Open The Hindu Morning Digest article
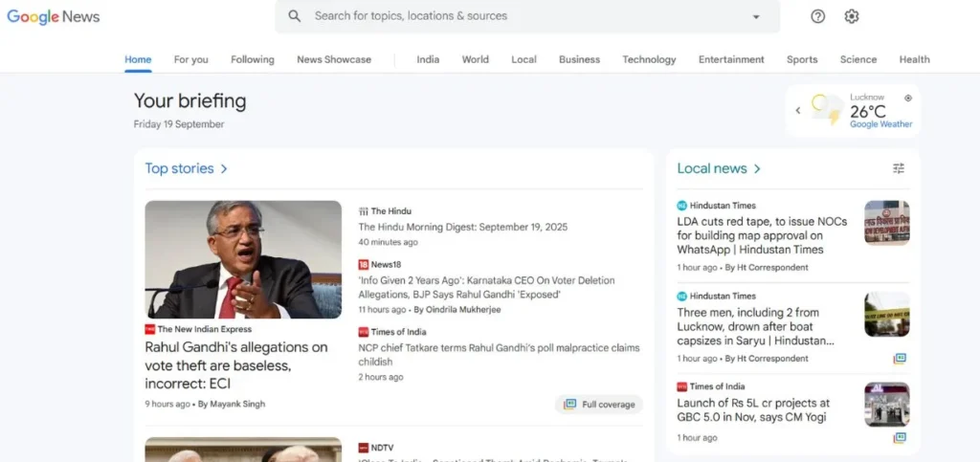Viewport: 980px width, 462px height. (462, 228)
